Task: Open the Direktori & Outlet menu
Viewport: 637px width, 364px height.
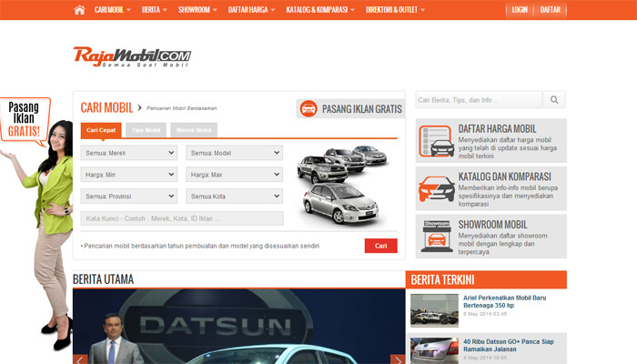Action: 395,10
